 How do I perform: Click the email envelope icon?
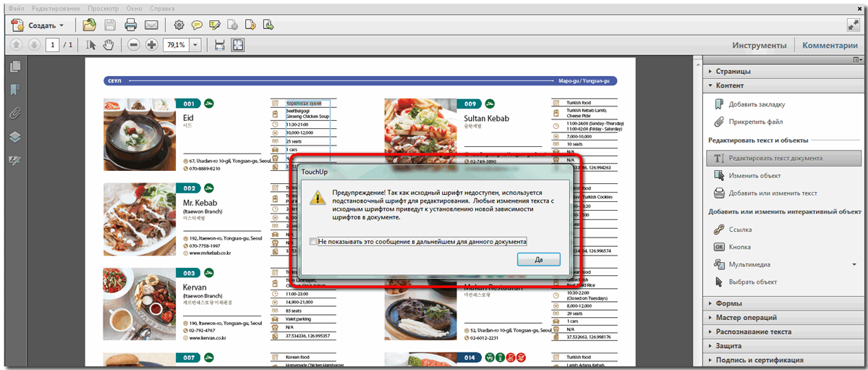(151, 25)
